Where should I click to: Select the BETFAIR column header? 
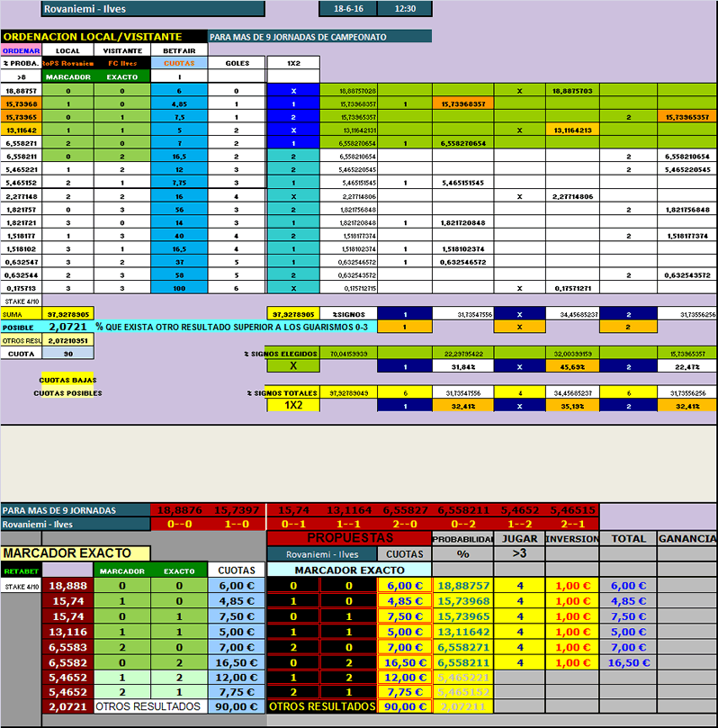[x=179, y=50]
